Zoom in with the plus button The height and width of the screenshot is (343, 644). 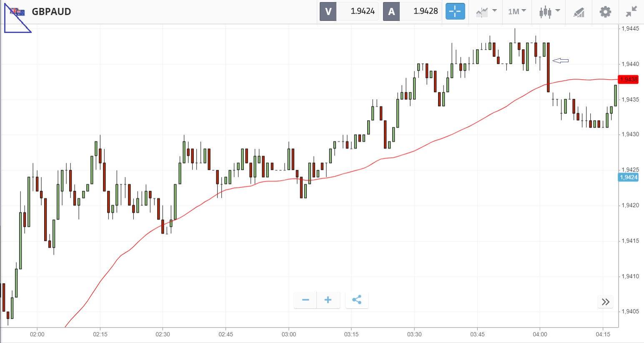[328, 300]
